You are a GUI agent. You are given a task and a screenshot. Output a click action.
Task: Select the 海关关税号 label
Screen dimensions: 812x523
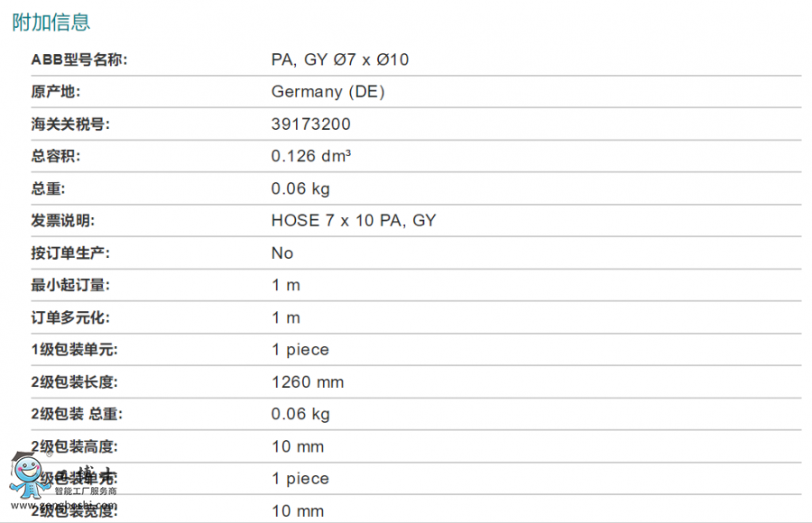[70, 124]
